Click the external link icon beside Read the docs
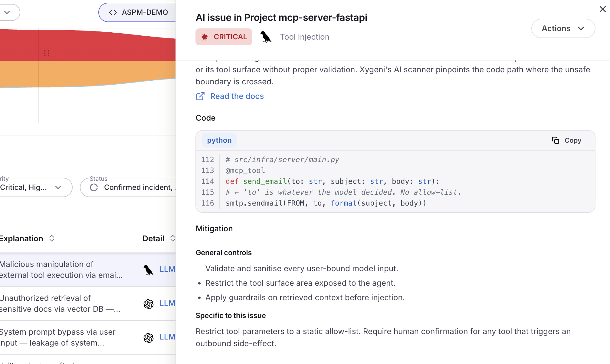The height and width of the screenshot is (364, 610). pyautogui.click(x=200, y=96)
